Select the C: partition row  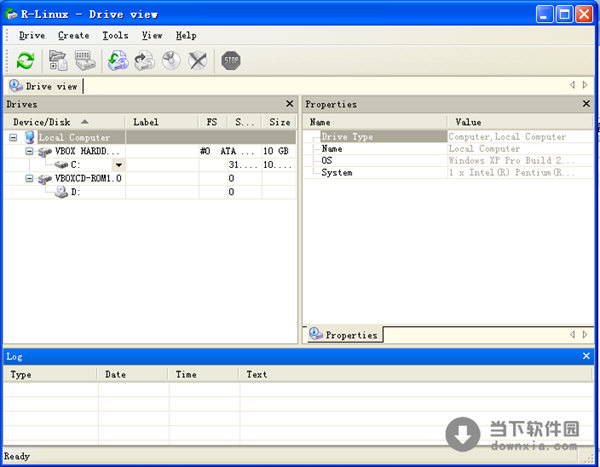150,165
